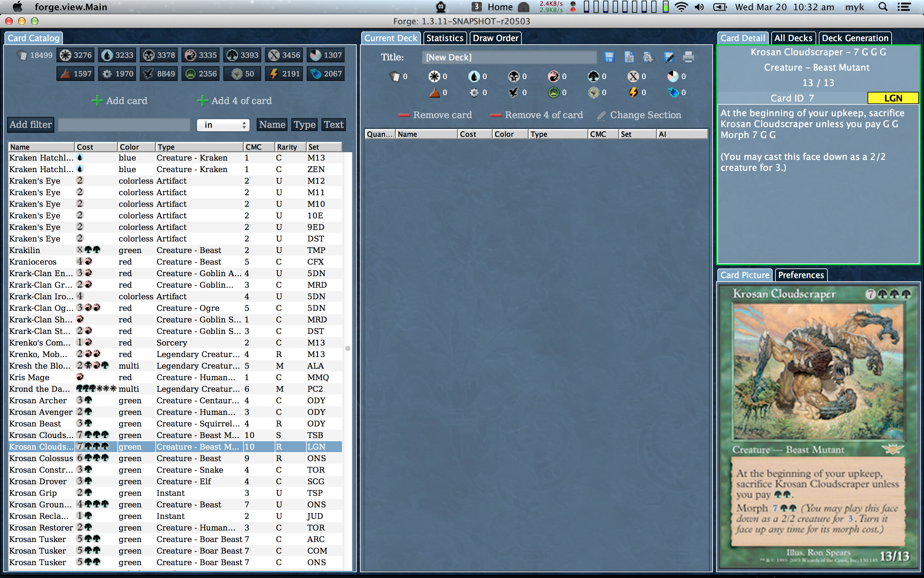Click the deck blue mana drop icon

pos(474,76)
